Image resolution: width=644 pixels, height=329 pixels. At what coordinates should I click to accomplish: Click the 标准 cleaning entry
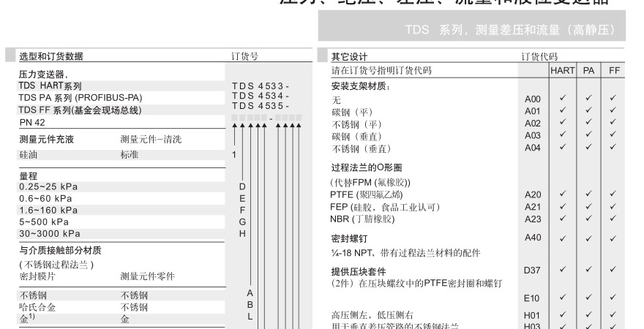(130, 155)
